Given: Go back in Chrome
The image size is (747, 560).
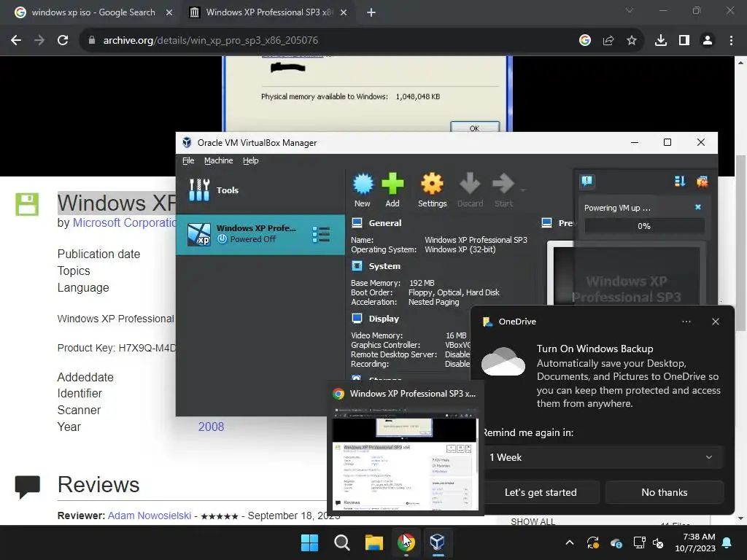Looking at the screenshot, I should point(16,41).
